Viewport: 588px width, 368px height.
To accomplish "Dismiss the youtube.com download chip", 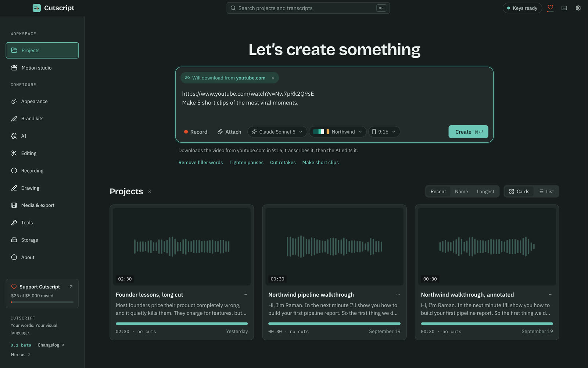I will click(x=273, y=78).
